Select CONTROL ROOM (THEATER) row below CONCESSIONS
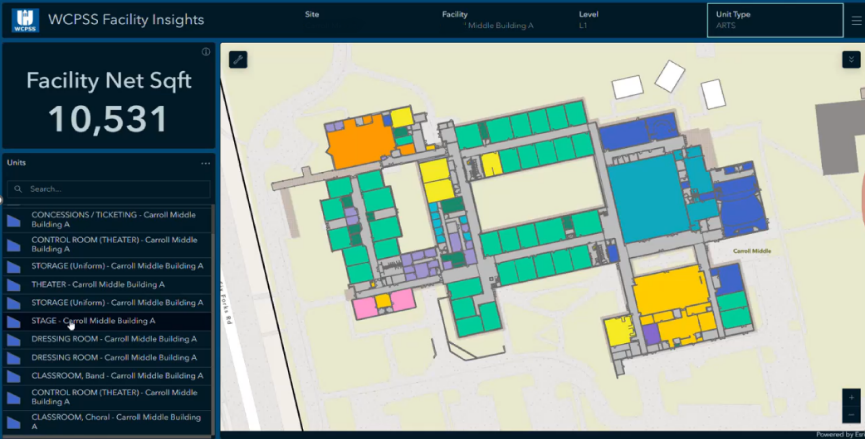The height and width of the screenshot is (439, 865). (107, 244)
